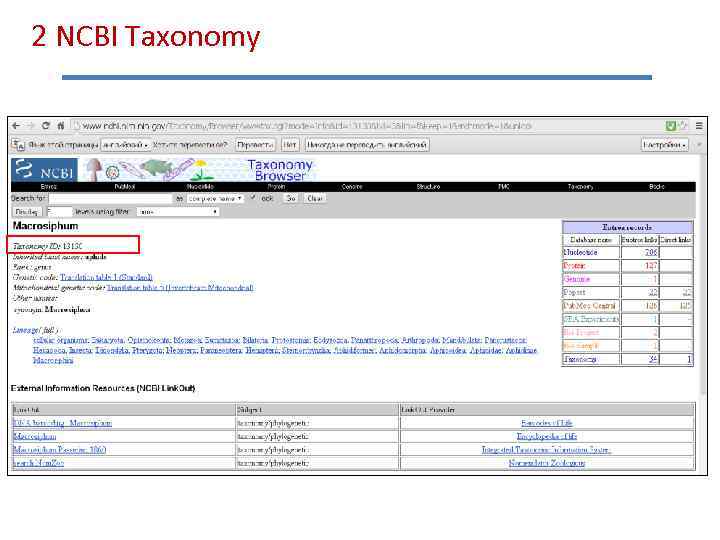720x540 pixels.
Task: Open PMC in the black navigation bar
Action: point(504,186)
